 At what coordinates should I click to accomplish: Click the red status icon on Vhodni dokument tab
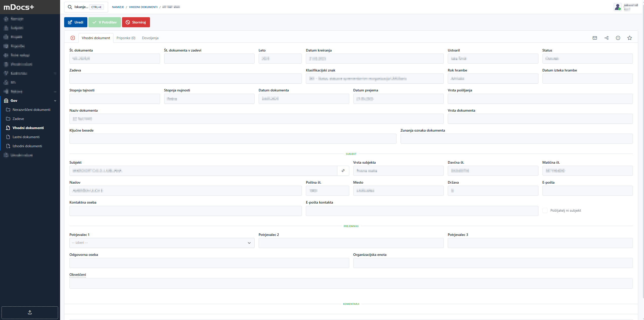pos(73,38)
